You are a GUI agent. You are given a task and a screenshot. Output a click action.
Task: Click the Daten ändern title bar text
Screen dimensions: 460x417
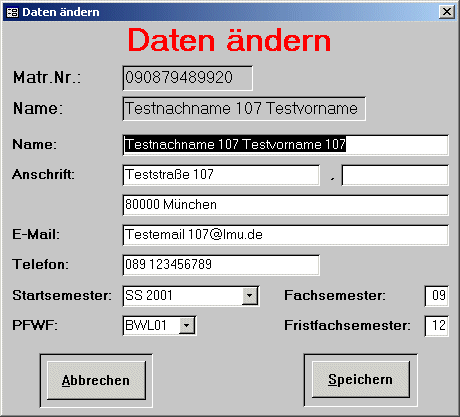tap(61, 12)
